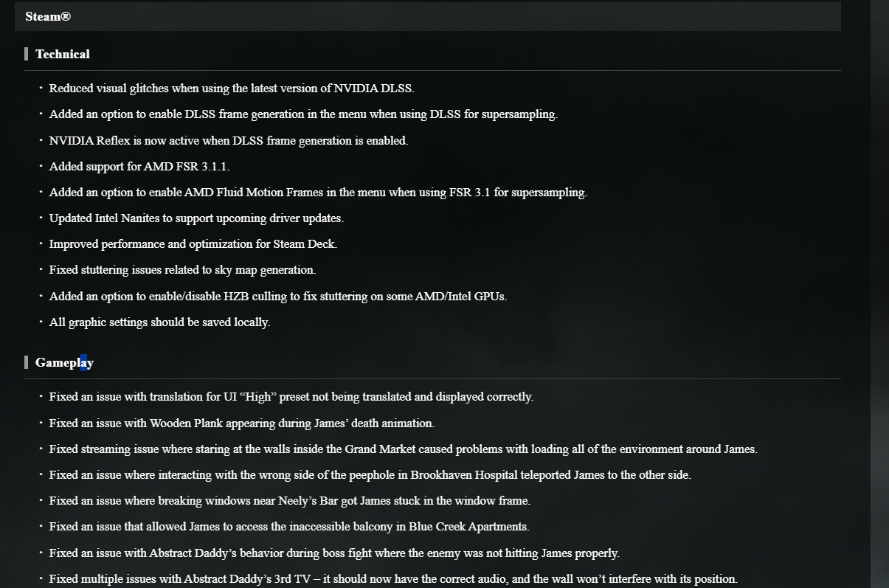Click the sky map stuttering fix line

[182, 270]
